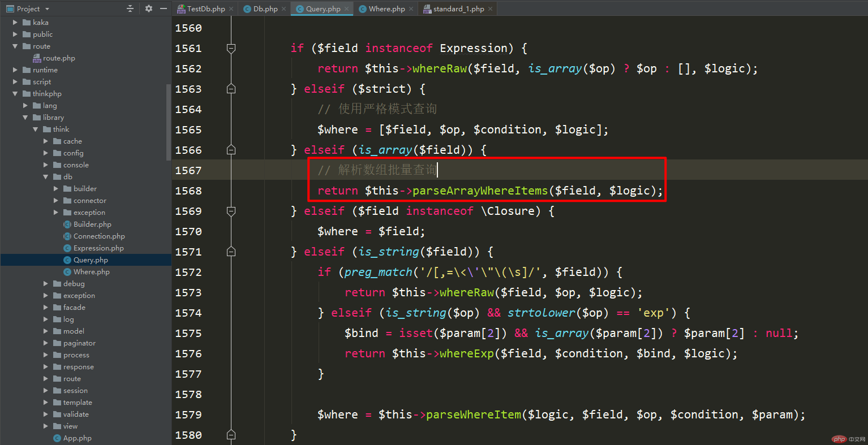This screenshot has width=868, height=445.
Task: Select the facade folder
Action: coord(74,308)
